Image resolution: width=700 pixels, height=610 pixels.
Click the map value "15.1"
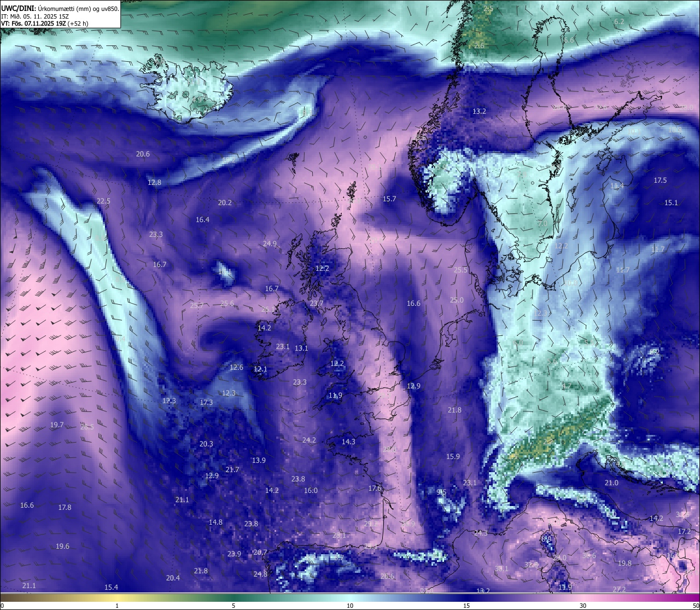(671, 202)
